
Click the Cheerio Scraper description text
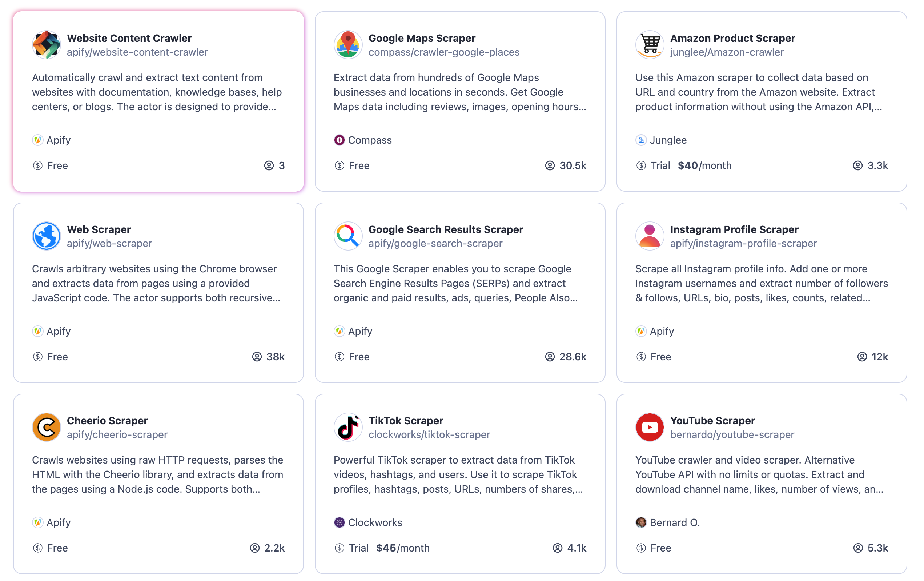(157, 474)
